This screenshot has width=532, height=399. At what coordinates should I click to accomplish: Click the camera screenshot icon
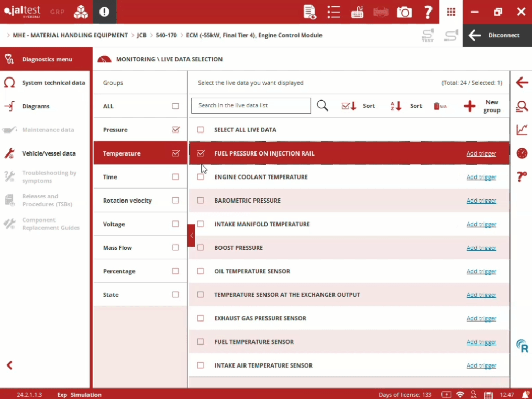(x=404, y=12)
